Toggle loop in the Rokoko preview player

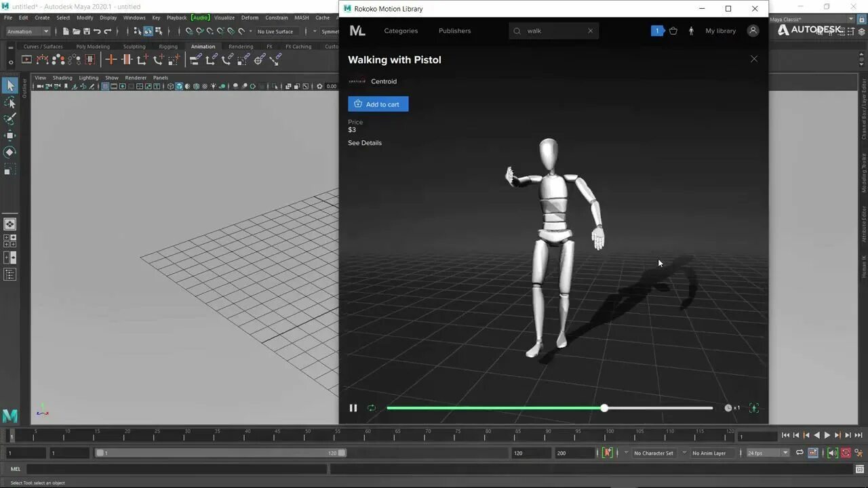coord(371,408)
